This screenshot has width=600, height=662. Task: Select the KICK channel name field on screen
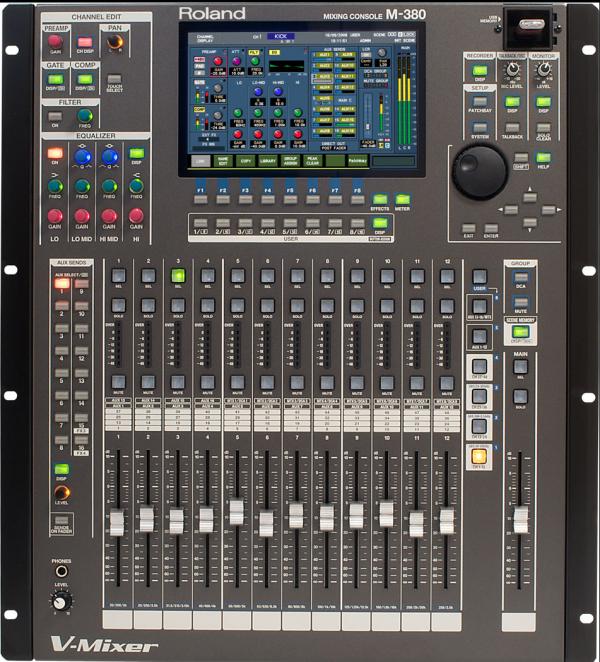[x=281, y=36]
